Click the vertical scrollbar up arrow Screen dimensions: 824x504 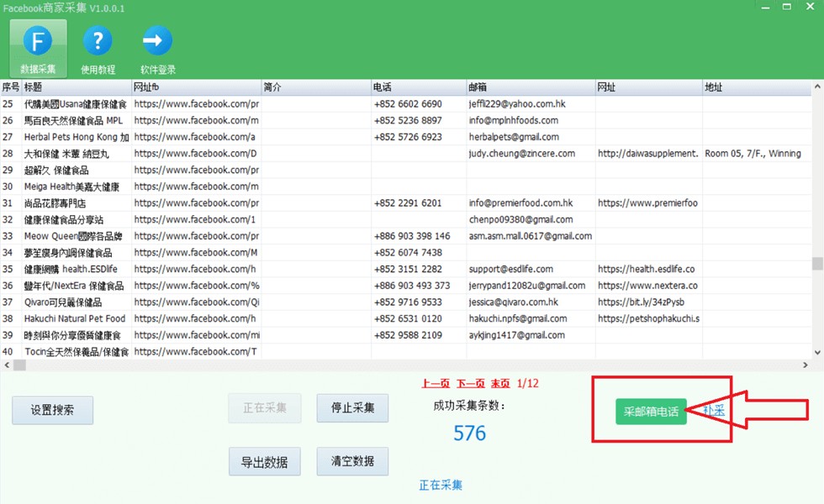pyautogui.click(x=817, y=86)
